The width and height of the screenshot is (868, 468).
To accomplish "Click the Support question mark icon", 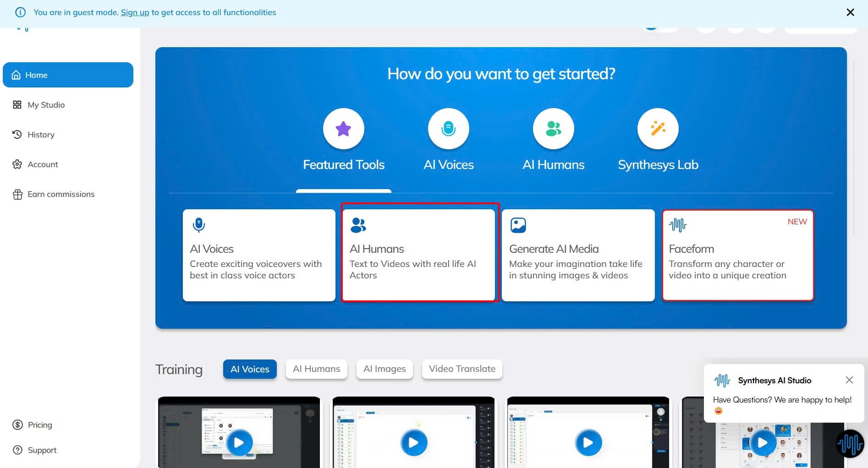I will click(x=17, y=450).
